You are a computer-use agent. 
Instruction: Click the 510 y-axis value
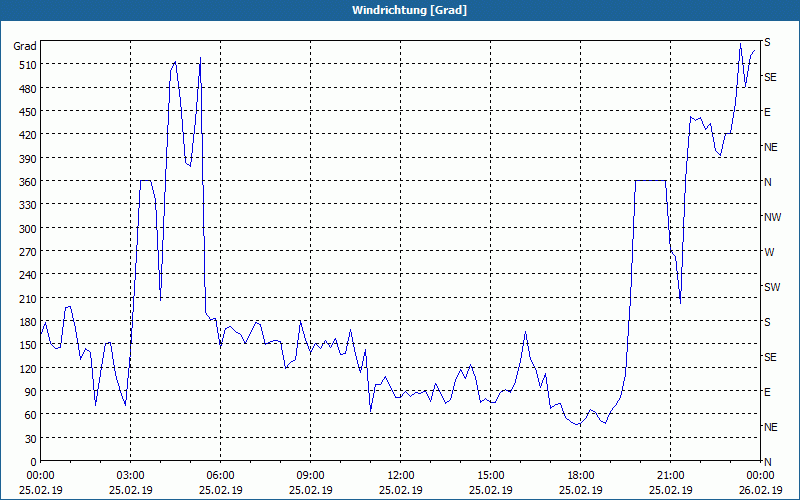28,65
